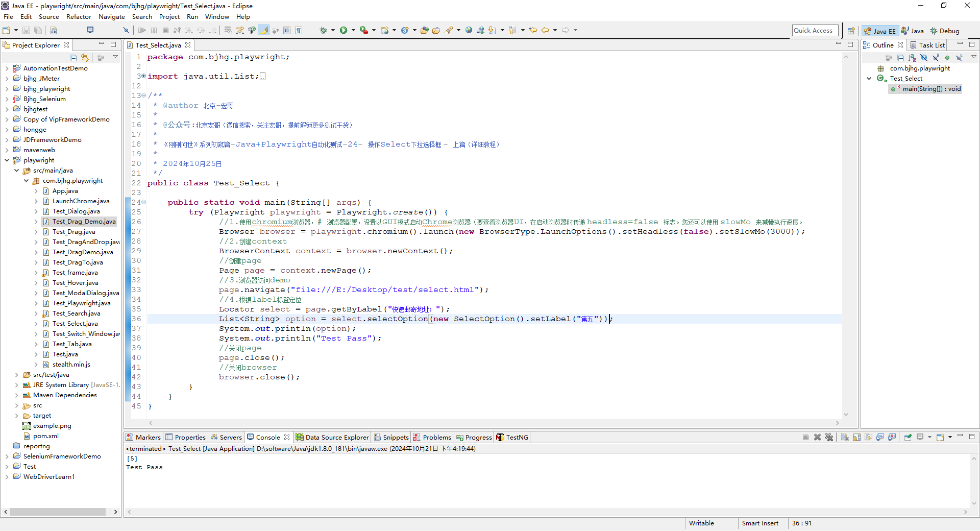Switch to the Java perspective
The height and width of the screenshot is (531, 980).
[x=913, y=31]
